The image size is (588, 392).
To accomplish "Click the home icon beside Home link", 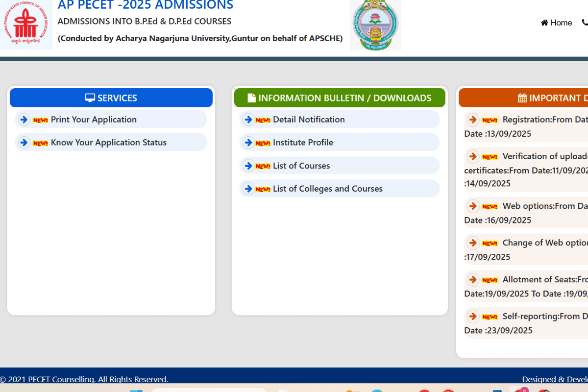I will pyautogui.click(x=543, y=23).
